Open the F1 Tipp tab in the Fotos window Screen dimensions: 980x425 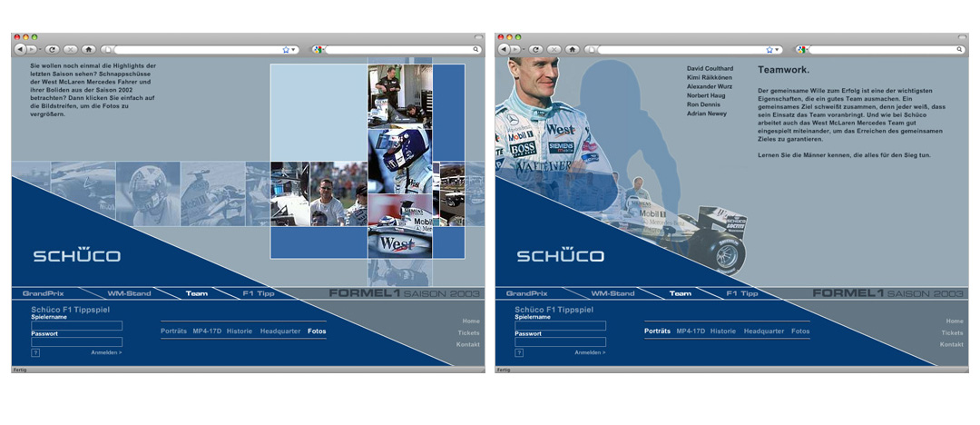258,293
